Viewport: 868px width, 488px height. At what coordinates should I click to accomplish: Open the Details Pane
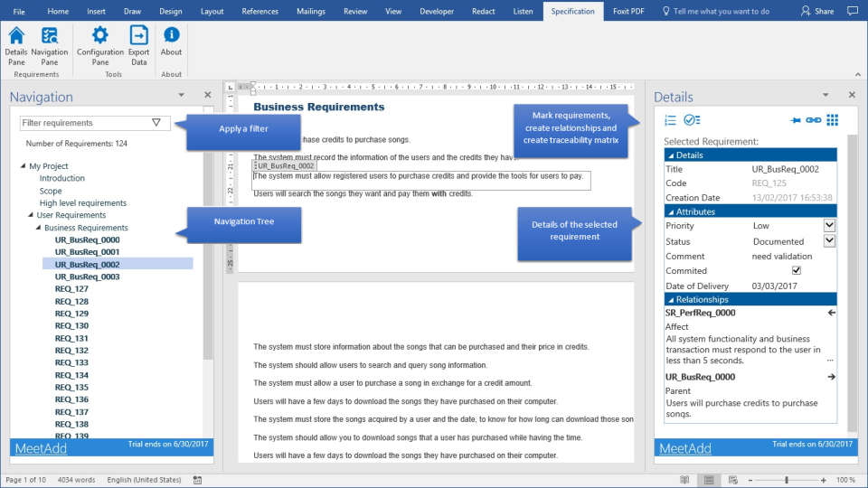tap(16, 46)
